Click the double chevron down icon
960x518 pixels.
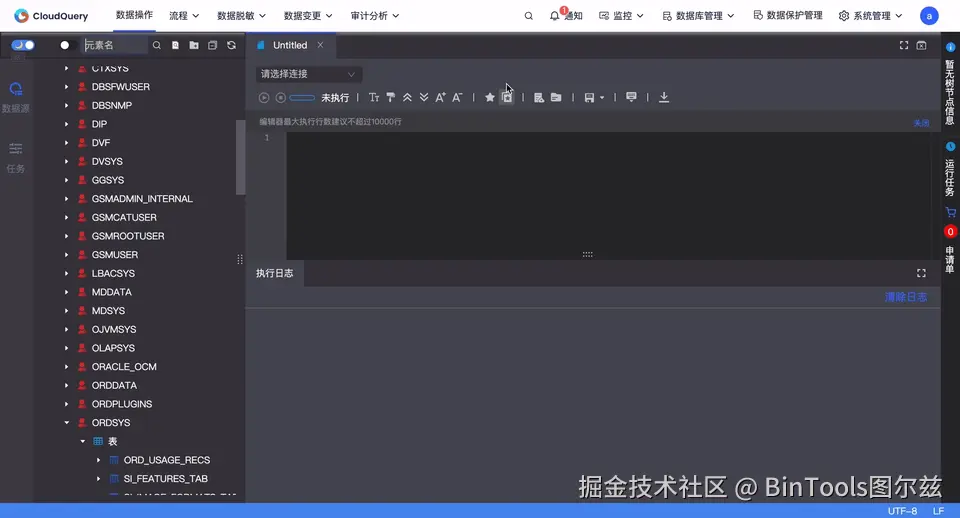point(424,97)
